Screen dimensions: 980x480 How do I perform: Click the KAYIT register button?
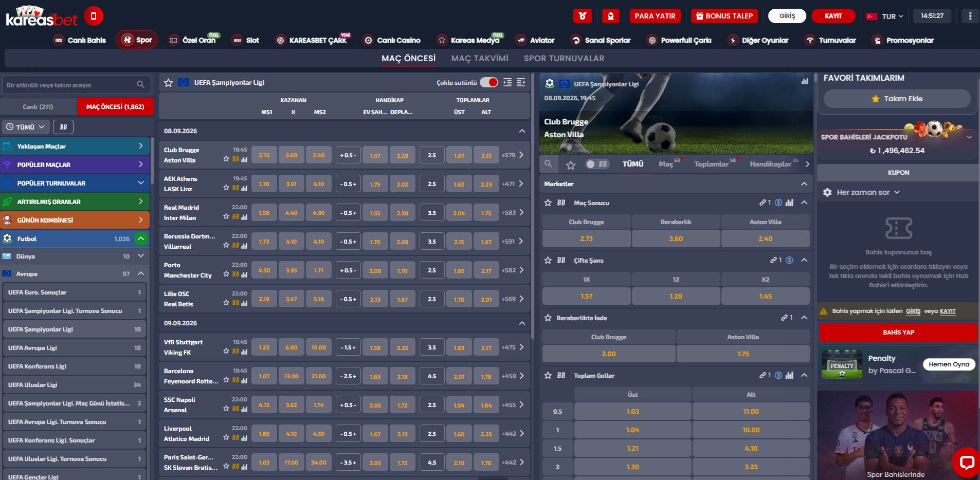(x=833, y=16)
